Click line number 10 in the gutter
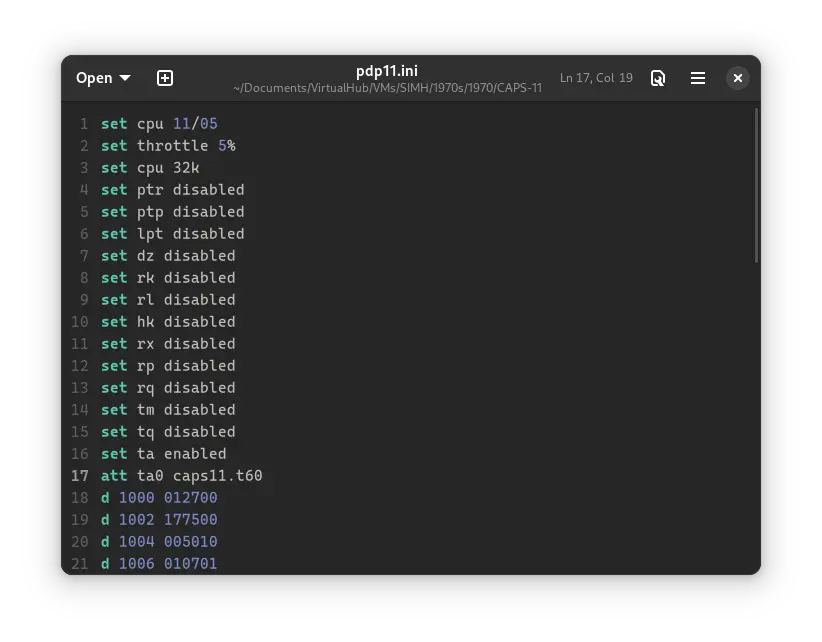This screenshot has width=822, height=642. (x=80, y=322)
